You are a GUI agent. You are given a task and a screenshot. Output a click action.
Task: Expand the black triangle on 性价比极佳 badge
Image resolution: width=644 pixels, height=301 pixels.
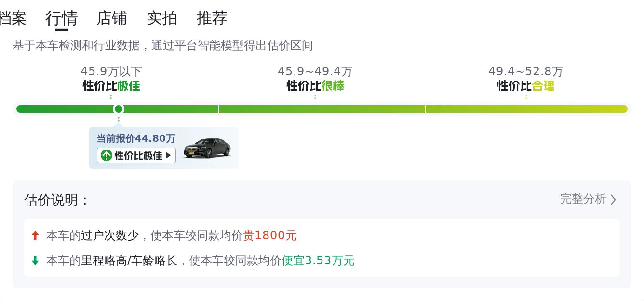coord(168,155)
